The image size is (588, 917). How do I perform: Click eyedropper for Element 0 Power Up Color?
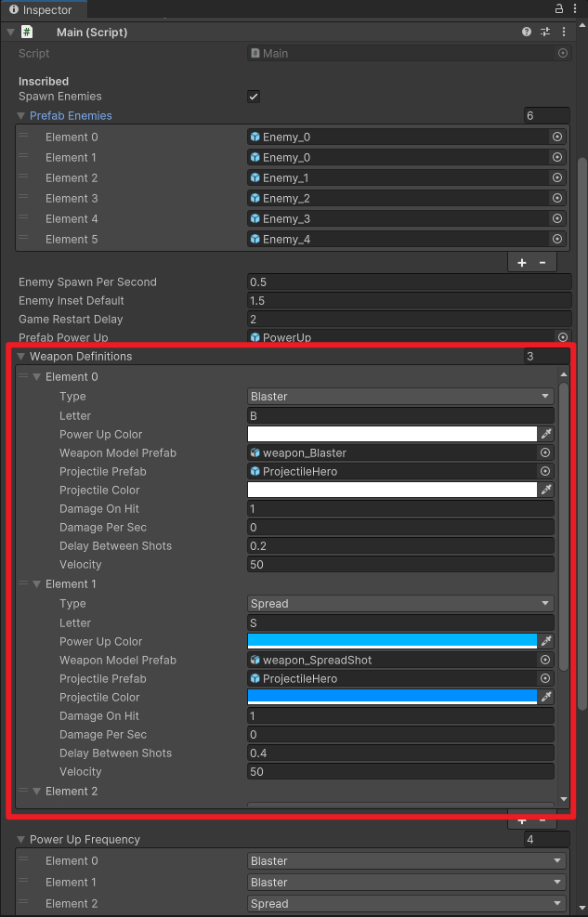tap(546, 434)
